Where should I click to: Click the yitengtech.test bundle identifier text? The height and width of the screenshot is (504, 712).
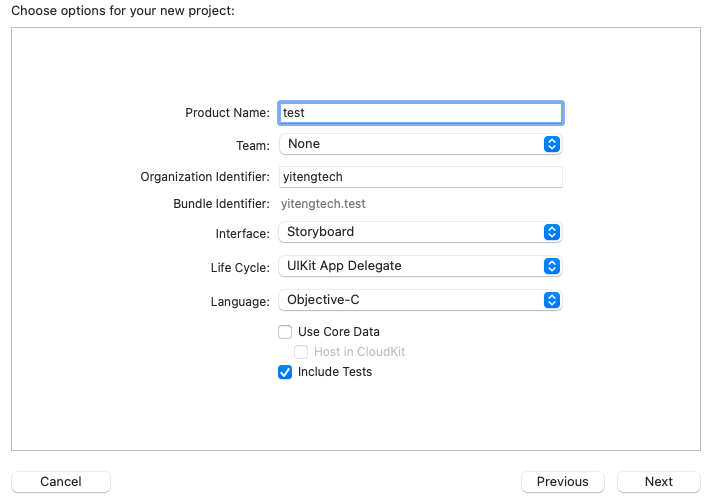coord(323,204)
